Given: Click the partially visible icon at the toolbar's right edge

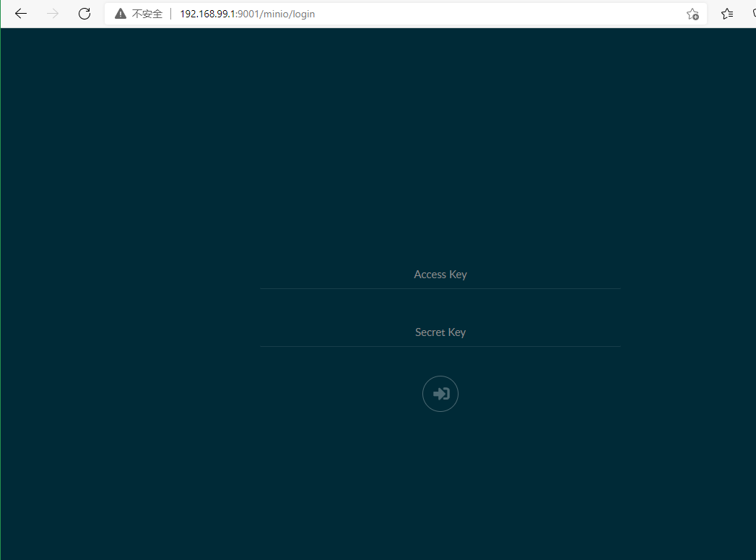Looking at the screenshot, I should tap(752, 14).
